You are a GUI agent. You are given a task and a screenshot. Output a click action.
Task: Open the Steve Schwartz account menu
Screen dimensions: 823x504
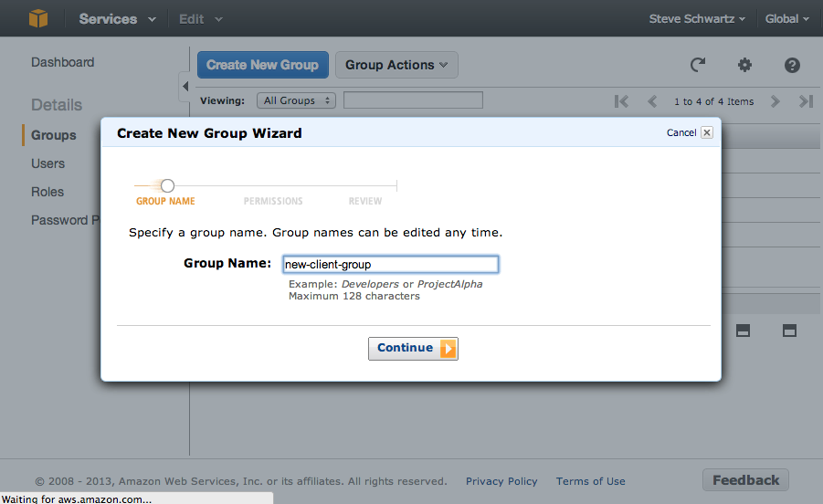(x=697, y=19)
